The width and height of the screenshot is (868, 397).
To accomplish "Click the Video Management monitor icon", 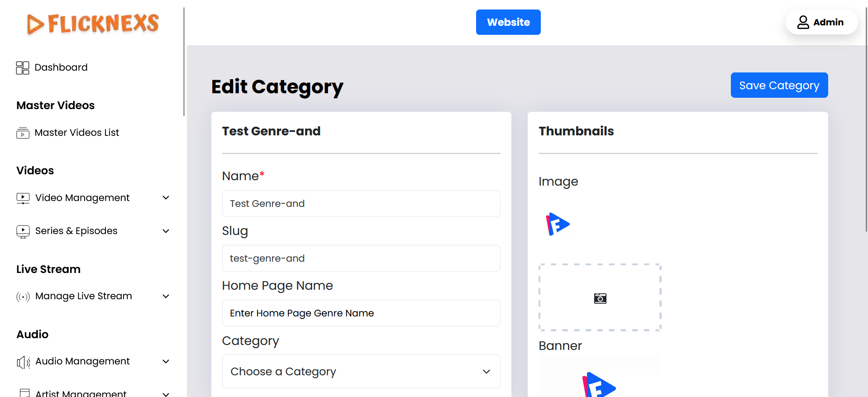I will tap(23, 198).
